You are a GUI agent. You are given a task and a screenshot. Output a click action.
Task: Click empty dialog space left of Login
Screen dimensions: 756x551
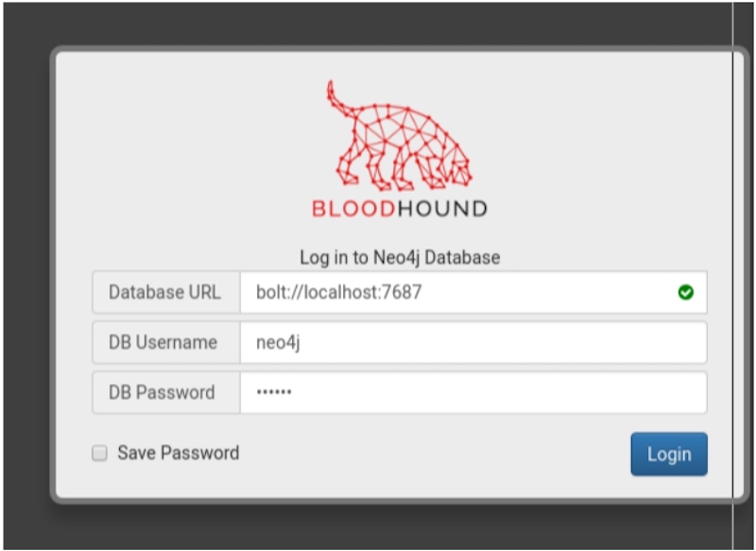(425, 455)
